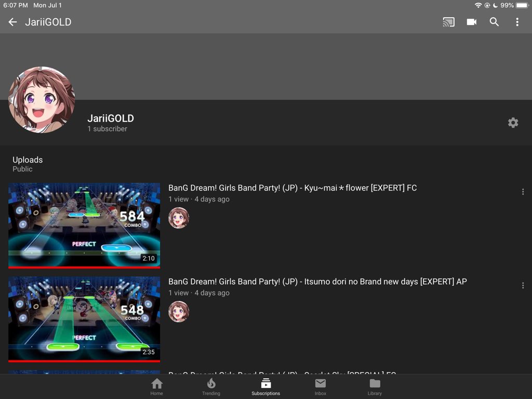Open options menu for Kyu~mai flower video
532x399 pixels.
523,192
